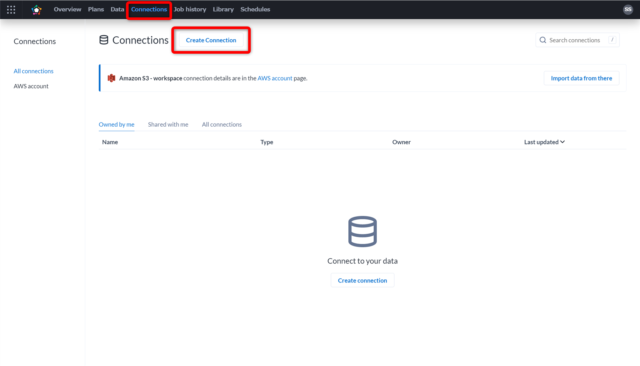
Task: Click the search magnifier icon
Action: point(542,40)
